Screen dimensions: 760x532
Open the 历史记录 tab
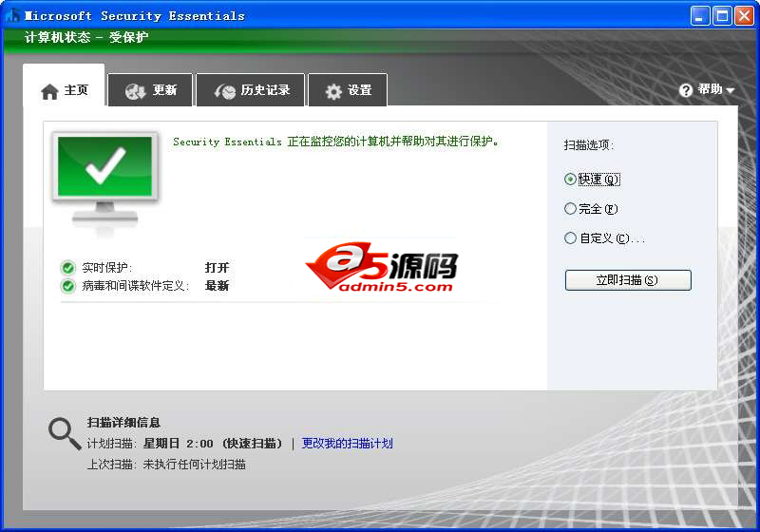pyautogui.click(x=251, y=89)
